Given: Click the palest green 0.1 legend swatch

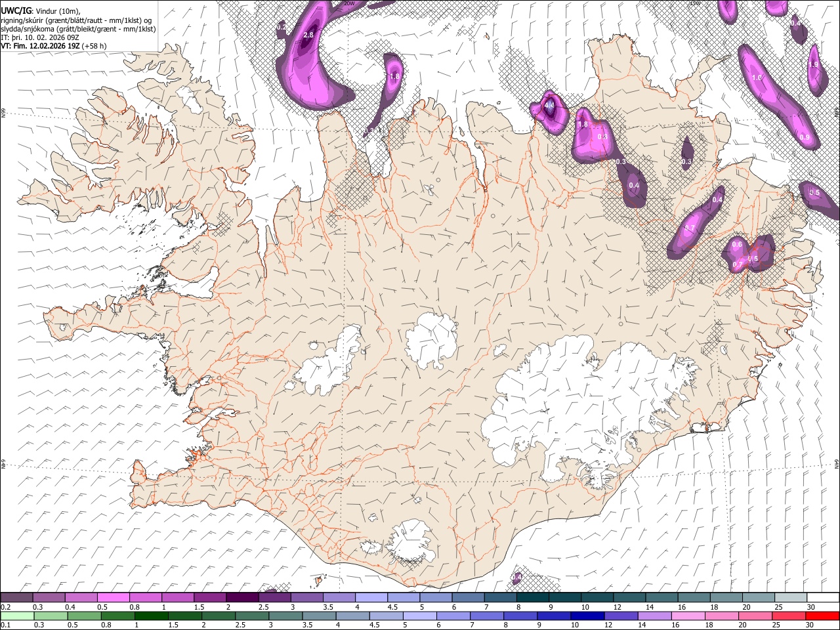Looking at the screenshot, I should [x=17, y=616].
